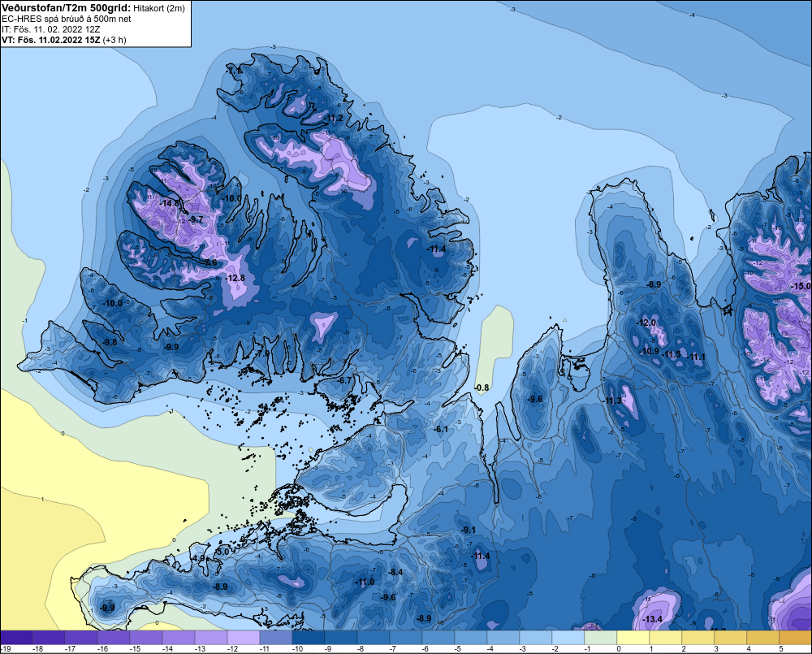Click the -10.9 temperature label

pyautogui.click(x=649, y=351)
